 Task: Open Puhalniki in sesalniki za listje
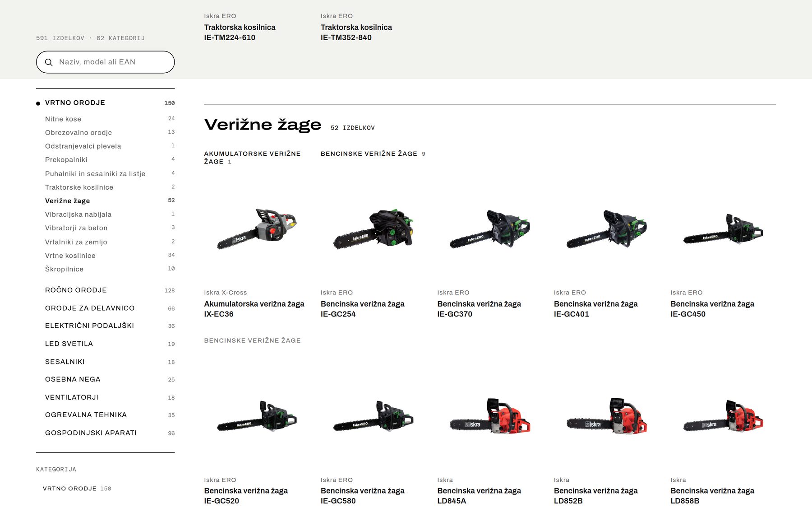pos(110,173)
